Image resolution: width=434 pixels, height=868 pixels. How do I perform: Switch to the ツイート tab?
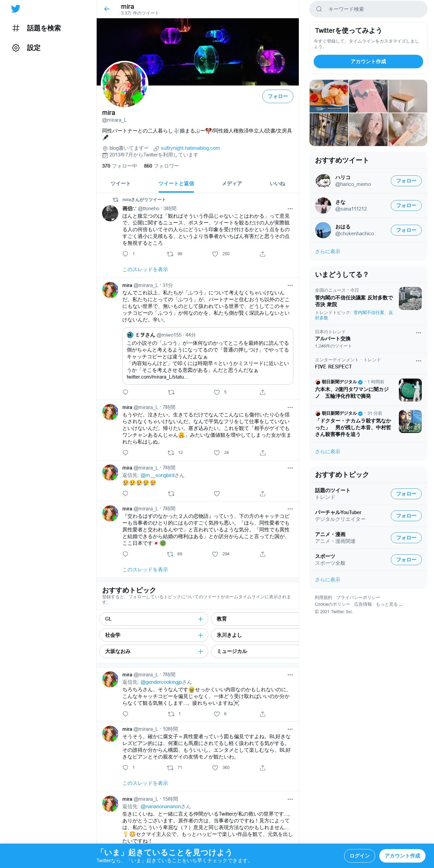tap(121, 184)
